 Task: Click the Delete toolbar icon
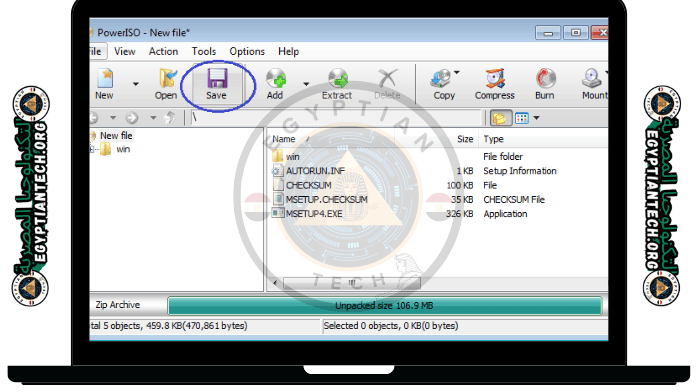point(387,84)
